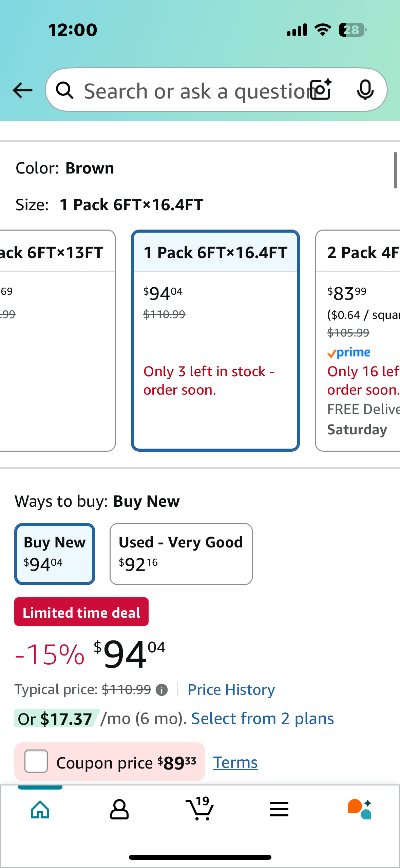The width and height of the screenshot is (400, 868).
Task: Open the Home tab icon
Action: click(x=40, y=810)
